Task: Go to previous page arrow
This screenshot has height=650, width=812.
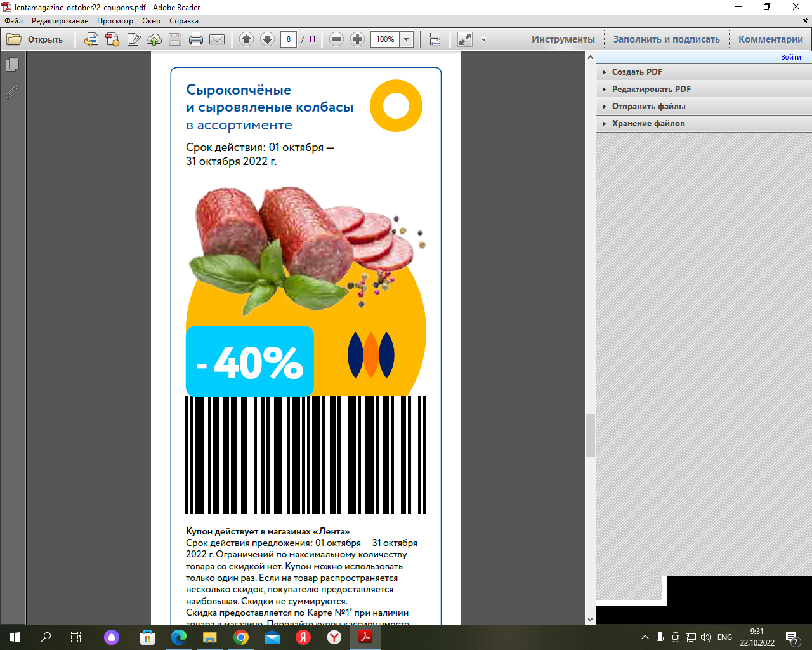Action: tap(247, 39)
